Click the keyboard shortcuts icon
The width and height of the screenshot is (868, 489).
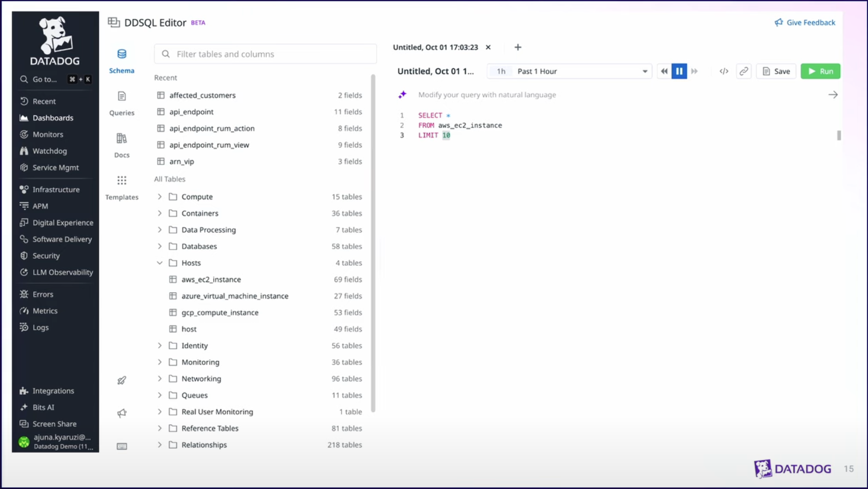pos(122,446)
